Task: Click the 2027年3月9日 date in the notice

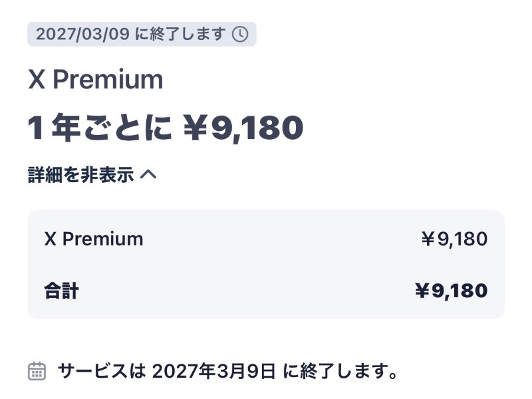Action: (x=213, y=371)
